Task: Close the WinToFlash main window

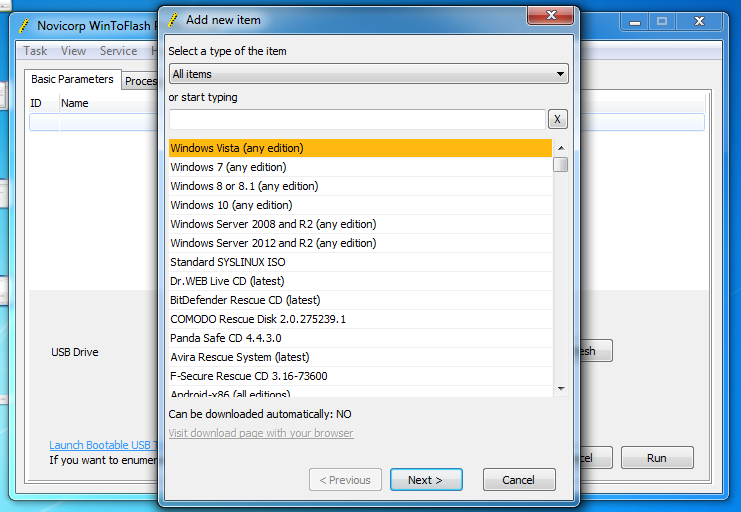Action: (699, 22)
